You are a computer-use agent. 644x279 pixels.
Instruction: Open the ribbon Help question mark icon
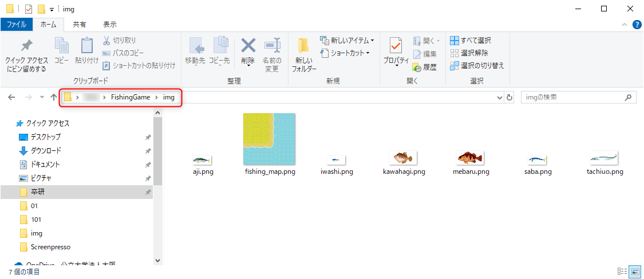click(x=637, y=25)
